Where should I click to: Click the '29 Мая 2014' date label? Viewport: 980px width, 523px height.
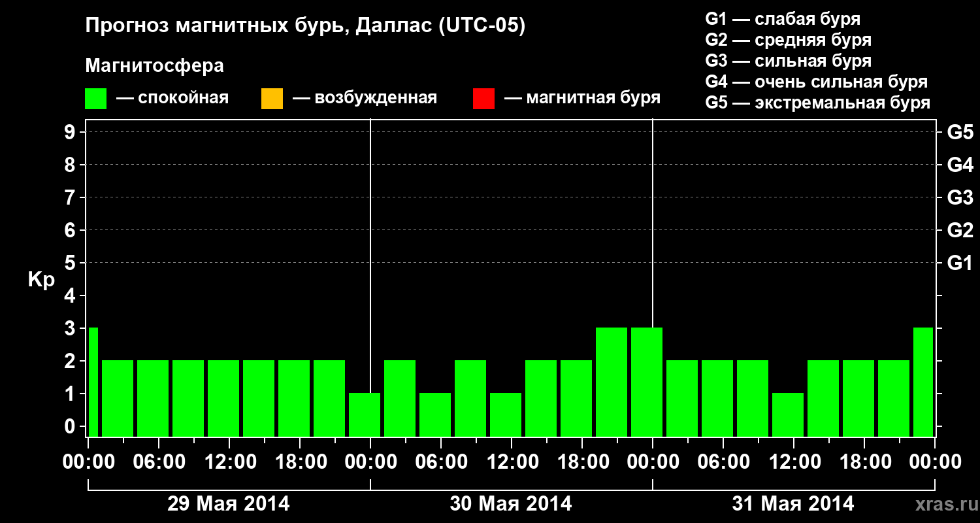tap(229, 504)
